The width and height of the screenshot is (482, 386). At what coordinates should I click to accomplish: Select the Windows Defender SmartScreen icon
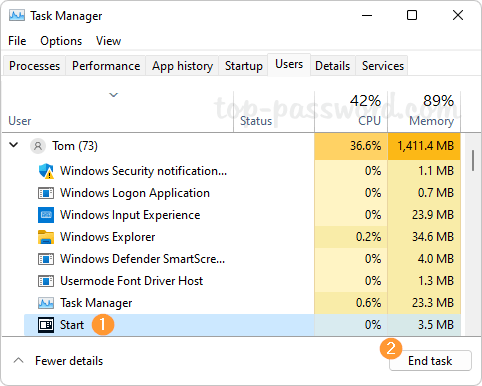click(x=46, y=259)
